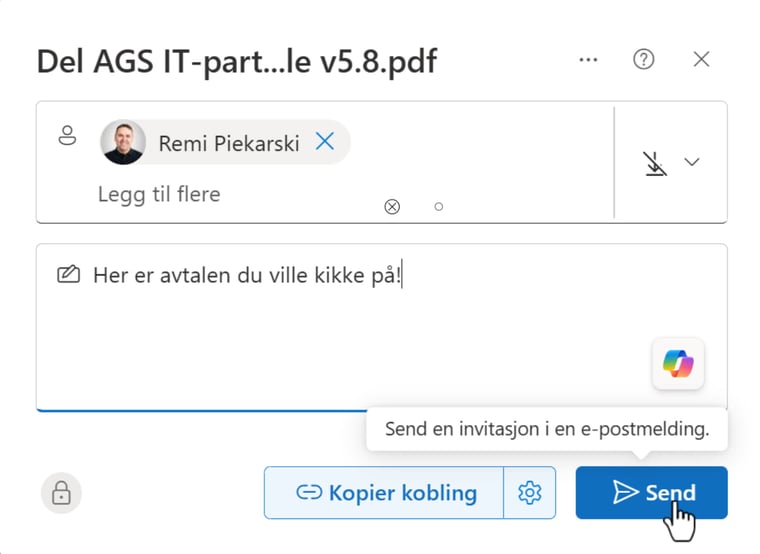Close the share dialog
760x554 pixels.
point(701,60)
